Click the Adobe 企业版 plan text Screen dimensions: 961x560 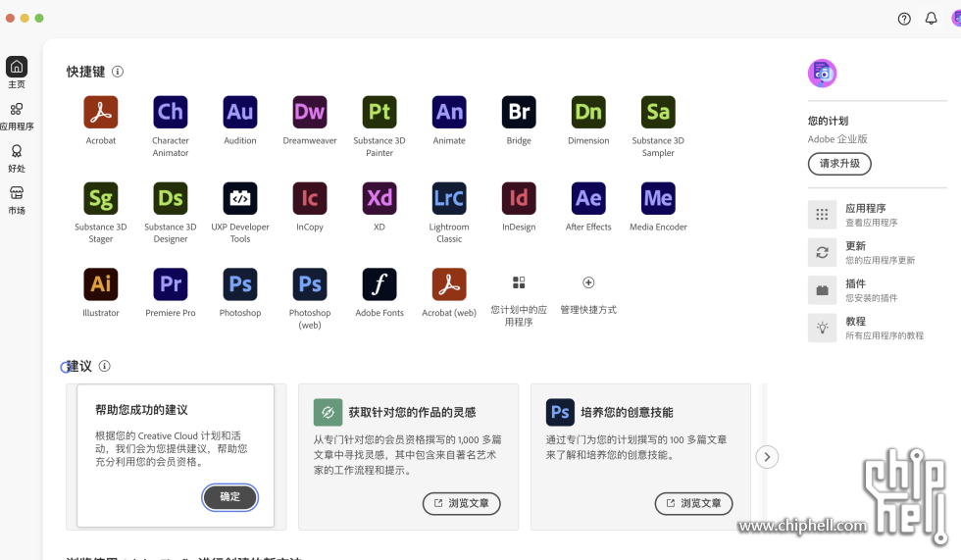[837, 139]
